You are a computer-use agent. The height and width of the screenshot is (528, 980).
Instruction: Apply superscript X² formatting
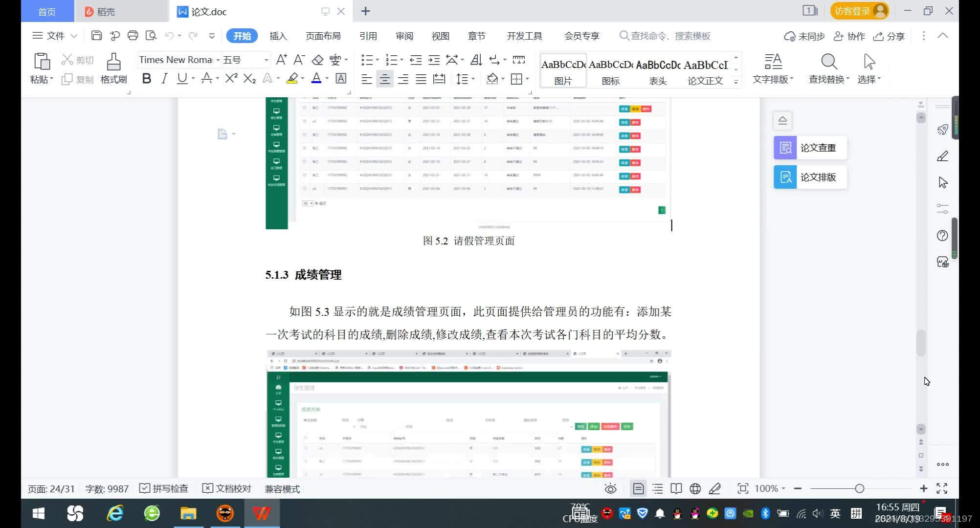coord(231,78)
